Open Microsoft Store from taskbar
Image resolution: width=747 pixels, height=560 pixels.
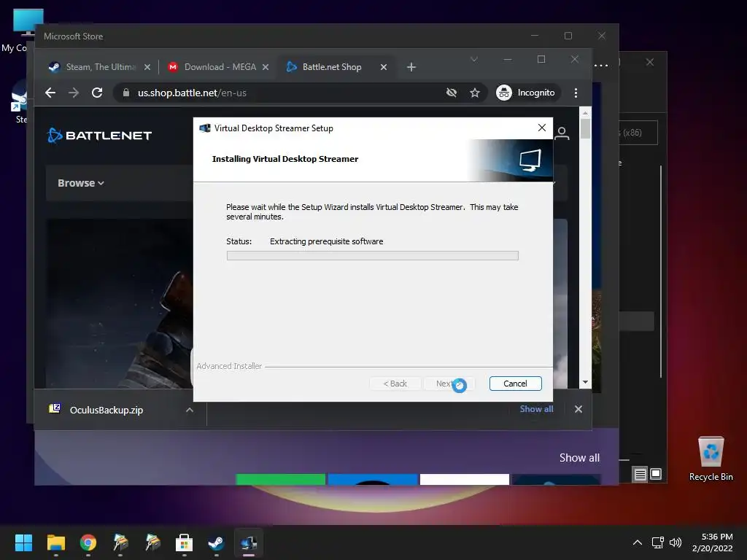185,542
